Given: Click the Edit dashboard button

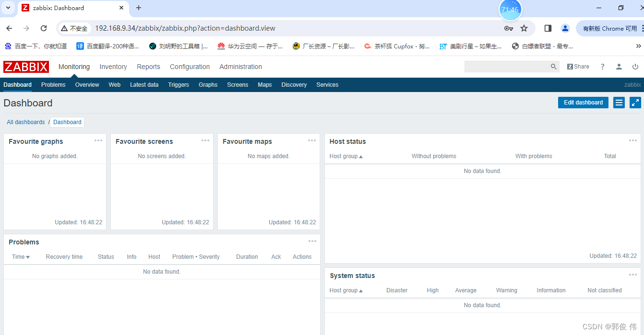Looking at the screenshot, I should tap(583, 103).
